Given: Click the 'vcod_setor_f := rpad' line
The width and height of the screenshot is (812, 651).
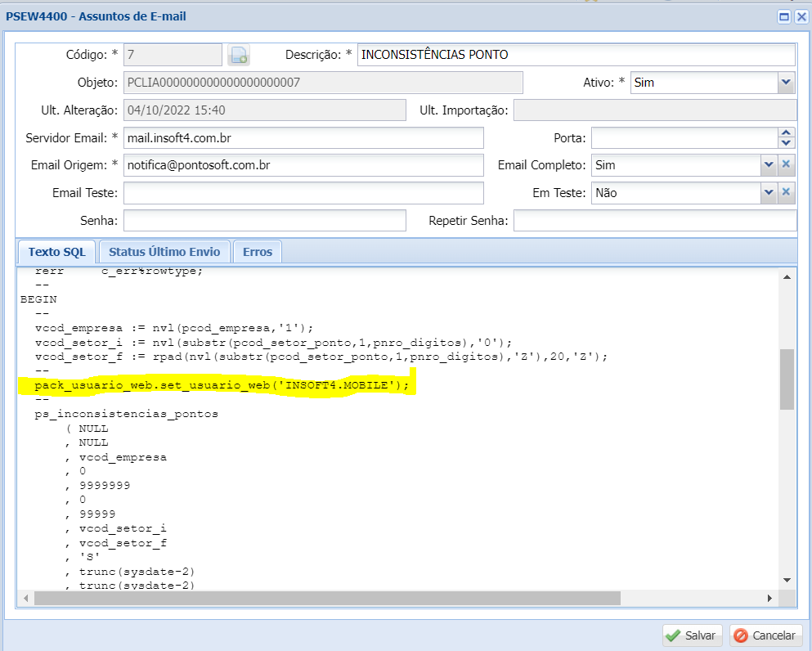Looking at the screenshot, I should click(321, 357).
